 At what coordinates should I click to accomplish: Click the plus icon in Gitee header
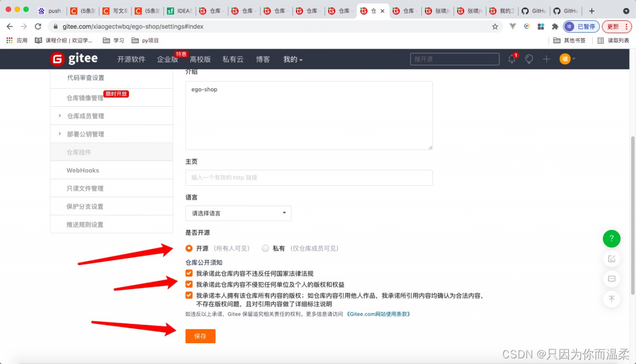[x=547, y=59]
